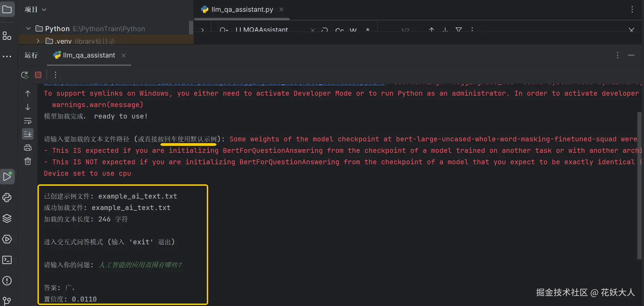Click the search field containing LLMQAAssistant
This screenshot has width=644, height=306.
pos(262,30)
